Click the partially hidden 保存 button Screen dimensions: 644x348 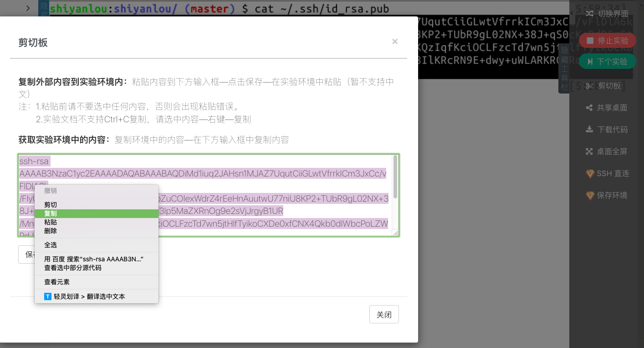point(26,255)
